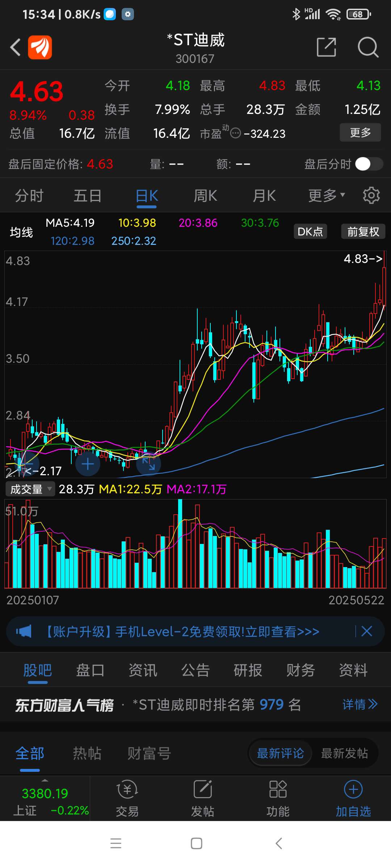Tap the MA5:4.19 value
Viewport: 391px width, 868px height.
tap(70, 223)
